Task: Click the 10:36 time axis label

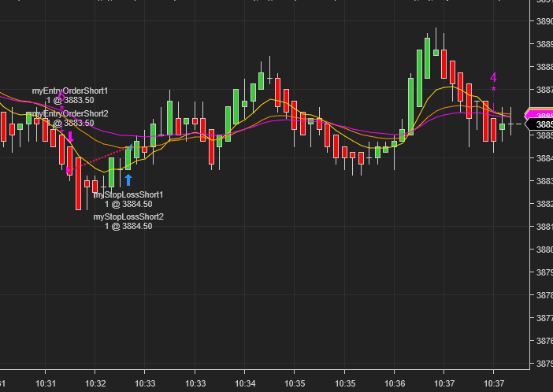Action: (x=395, y=383)
